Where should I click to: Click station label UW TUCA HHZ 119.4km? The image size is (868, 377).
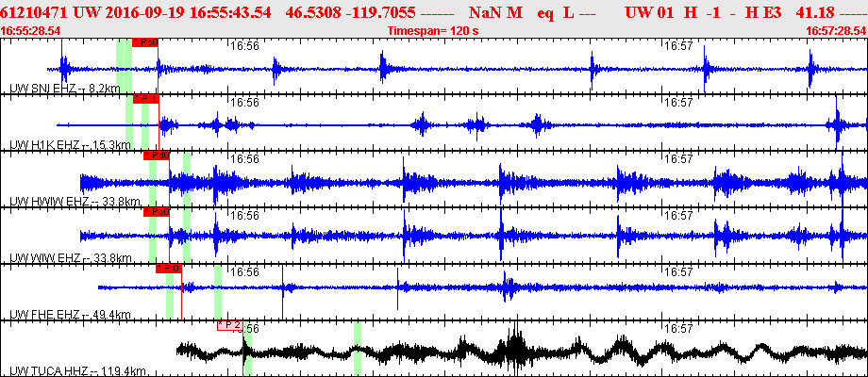point(77,371)
